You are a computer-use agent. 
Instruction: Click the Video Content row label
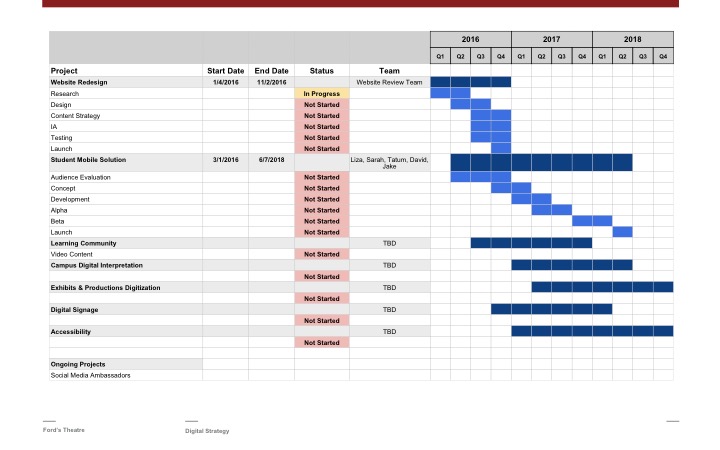click(x=71, y=254)
